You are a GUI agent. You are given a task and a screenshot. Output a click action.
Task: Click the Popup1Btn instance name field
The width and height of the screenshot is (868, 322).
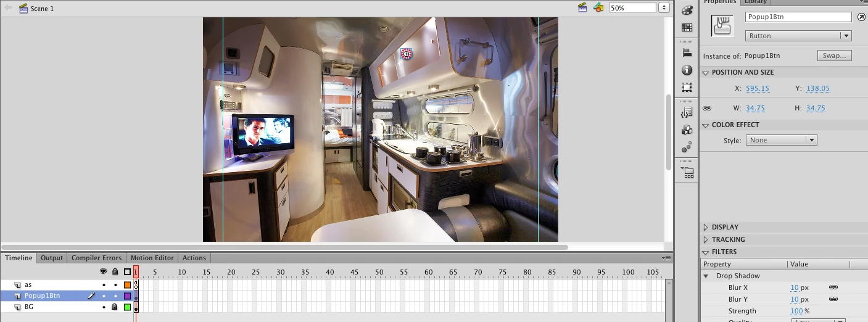[x=798, y=17]
